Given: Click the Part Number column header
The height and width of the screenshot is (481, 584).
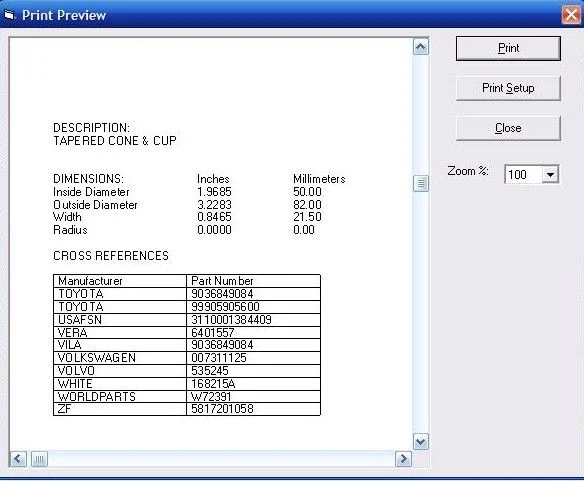Looking at the screenshot, I should point(253,281).
